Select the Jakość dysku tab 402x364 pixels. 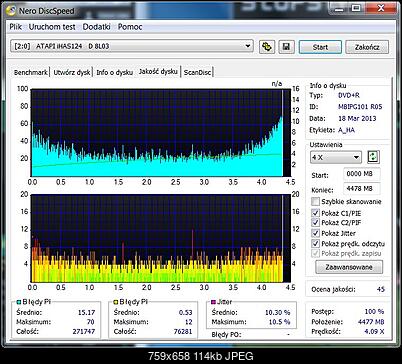click(158, 71)
